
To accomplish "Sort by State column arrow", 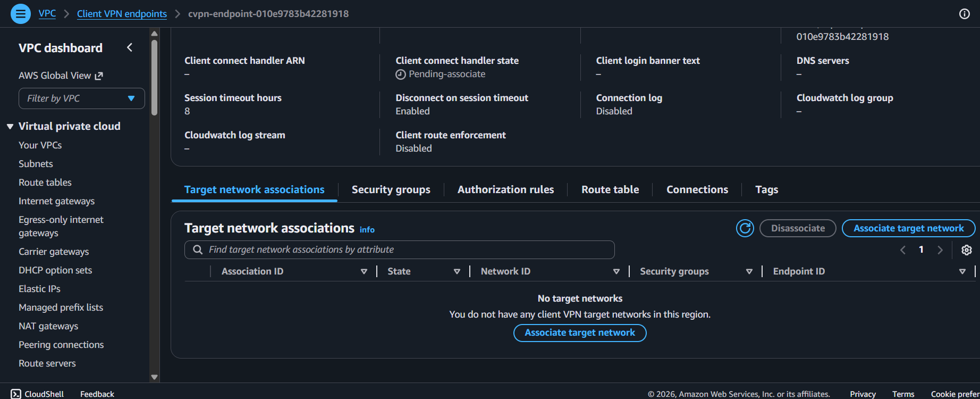I will (x=457, y=271).
